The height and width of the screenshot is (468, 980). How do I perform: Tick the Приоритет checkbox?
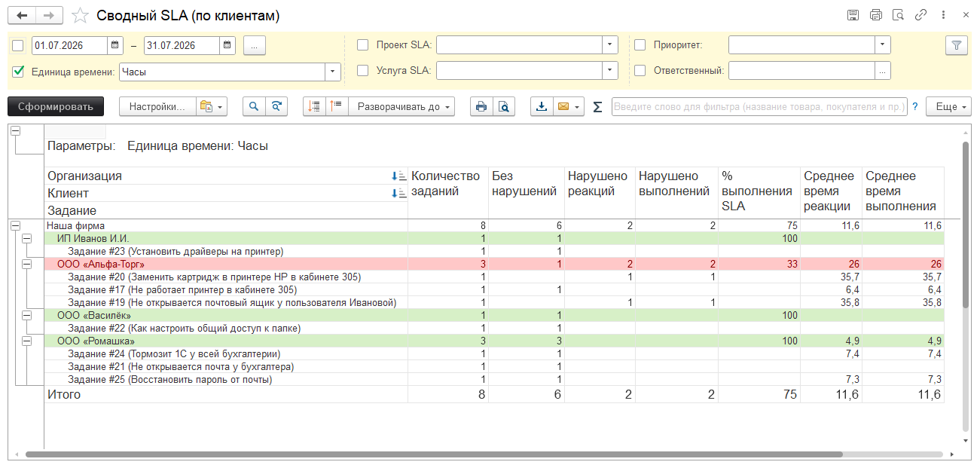tap(640, 45)
